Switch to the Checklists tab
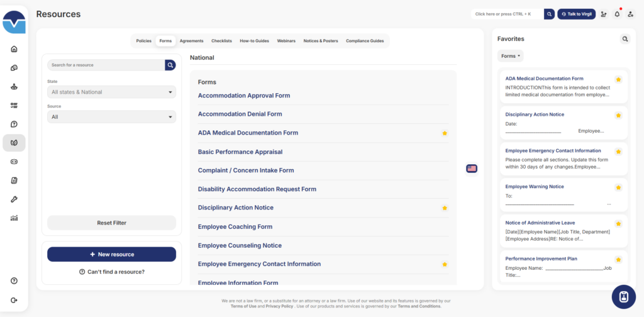644x317 pixels. pos(221,41)
